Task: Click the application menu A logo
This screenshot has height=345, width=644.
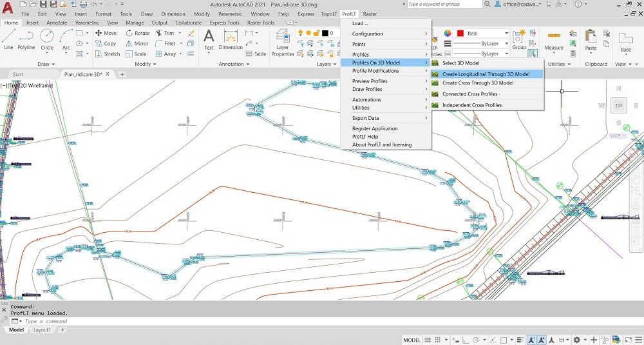Action: pyautogui.click(x=7, y=8)
